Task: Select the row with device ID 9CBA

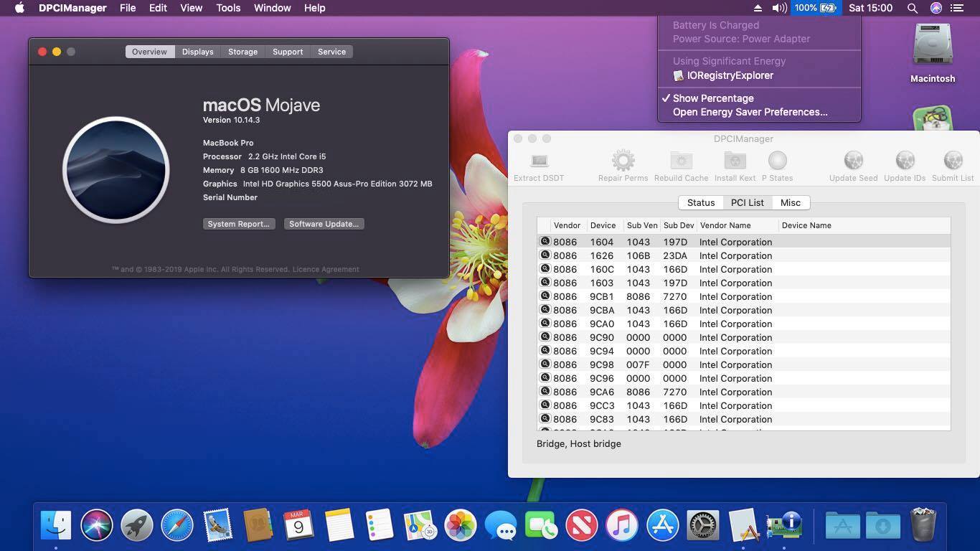Action: click(744, 310)
